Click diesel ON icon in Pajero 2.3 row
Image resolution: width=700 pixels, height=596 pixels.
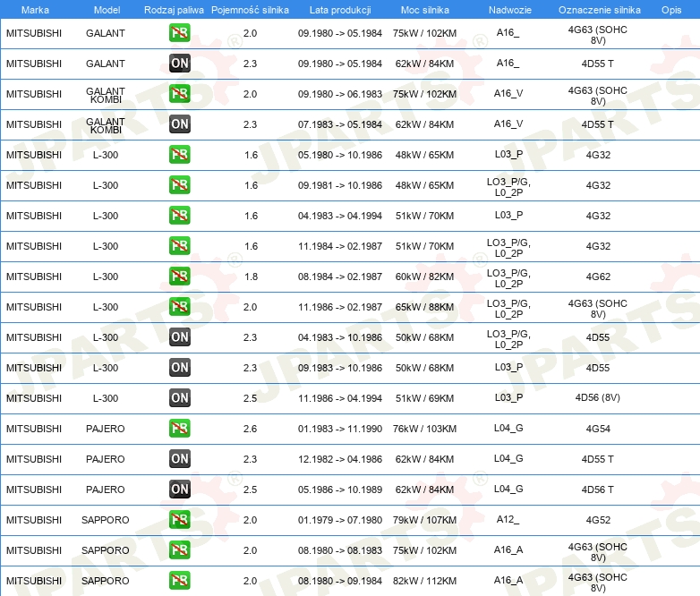[x=179, y=458]
